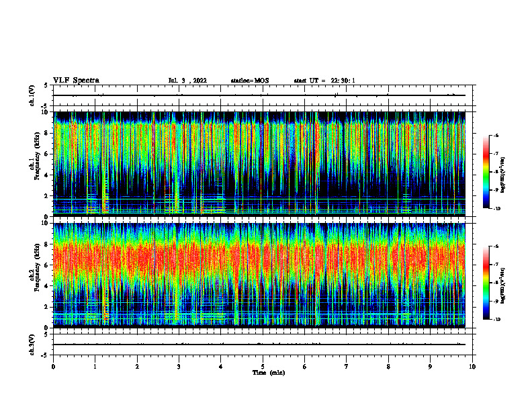Image resolution: width=532 pixels, height=411 pixels.
Task: Click the '-6' label on ch.2 color scale
Action: pyautogui.click(x=496, y=246)
